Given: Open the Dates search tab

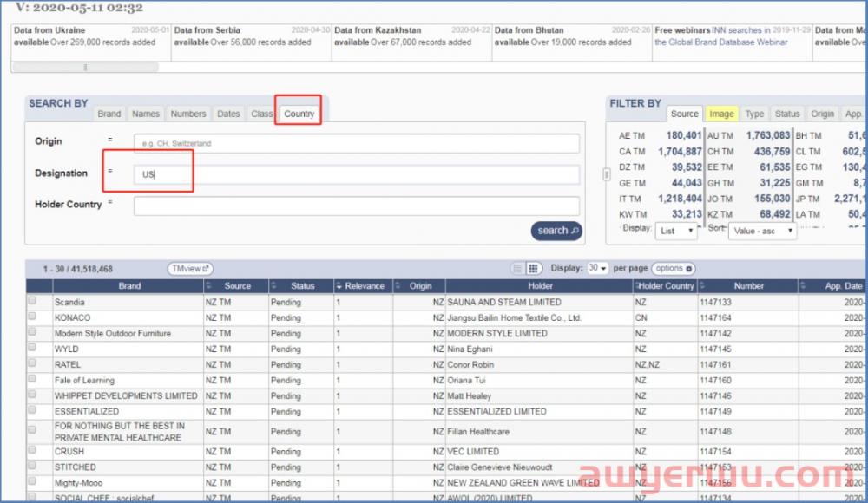Looking at the screenshot, I should click(228, 114).
